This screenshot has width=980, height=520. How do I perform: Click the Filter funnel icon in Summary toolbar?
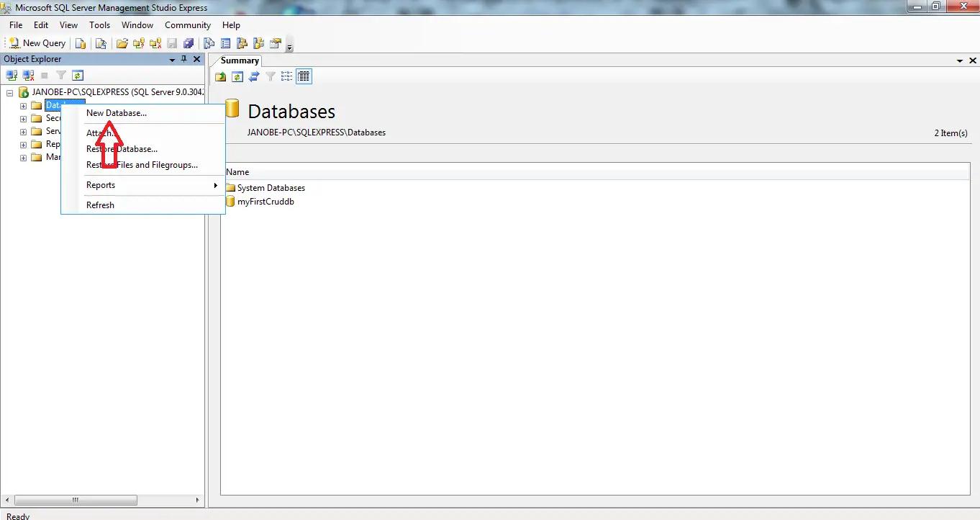[271, 76]
